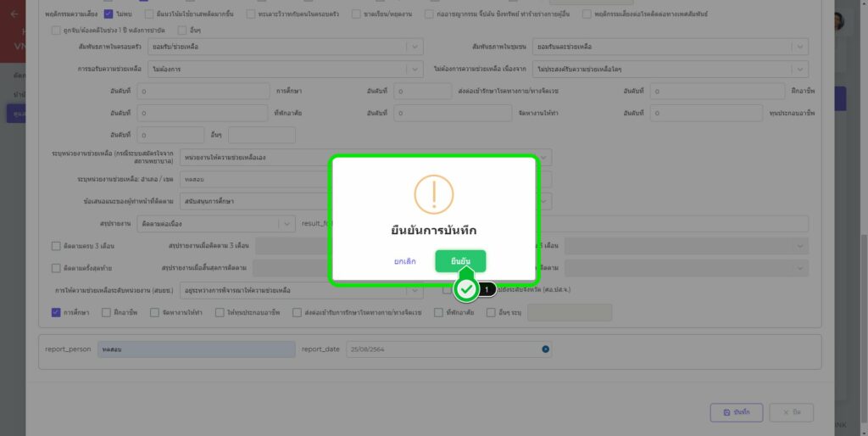The height and width of the screenshot is (436, 868).
Task: Open the user avatar at top right
Action: [x=858, y=22]
